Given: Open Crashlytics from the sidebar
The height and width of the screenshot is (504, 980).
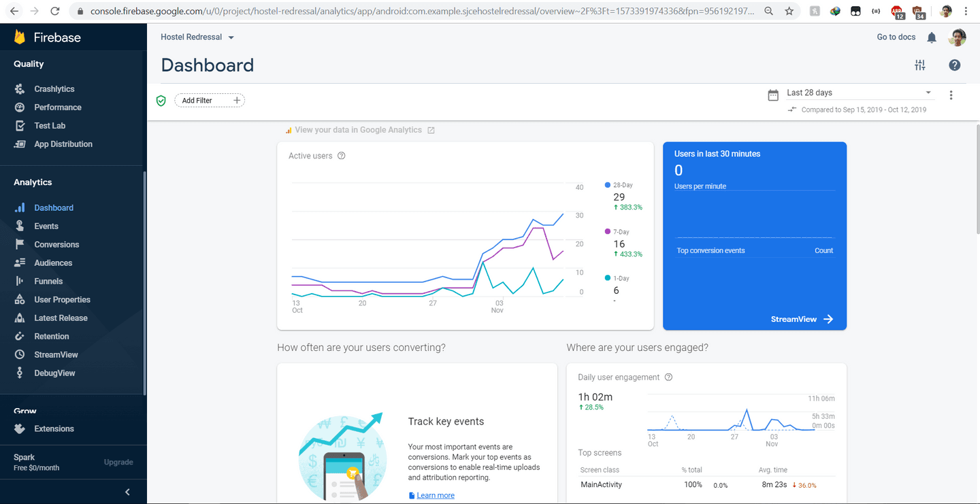Looking at the screenshot, I should 54,89.
